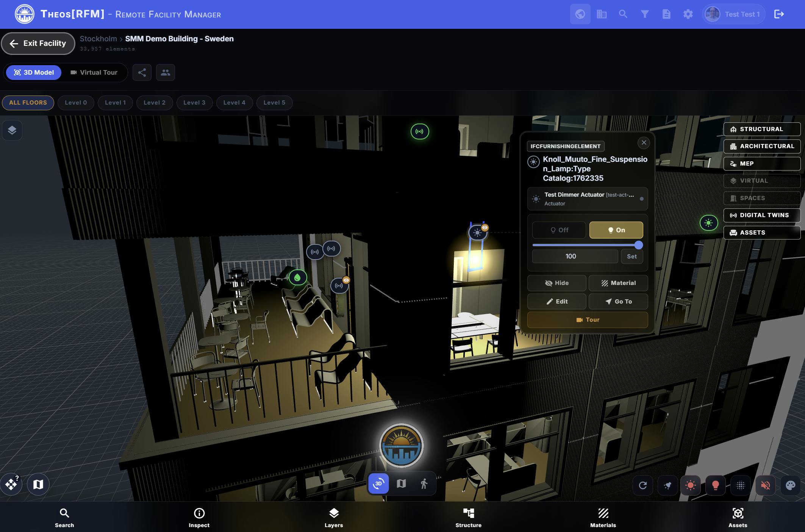Select the walk mode icon
This screenshot has width=805, height=532.
(424, 483)
